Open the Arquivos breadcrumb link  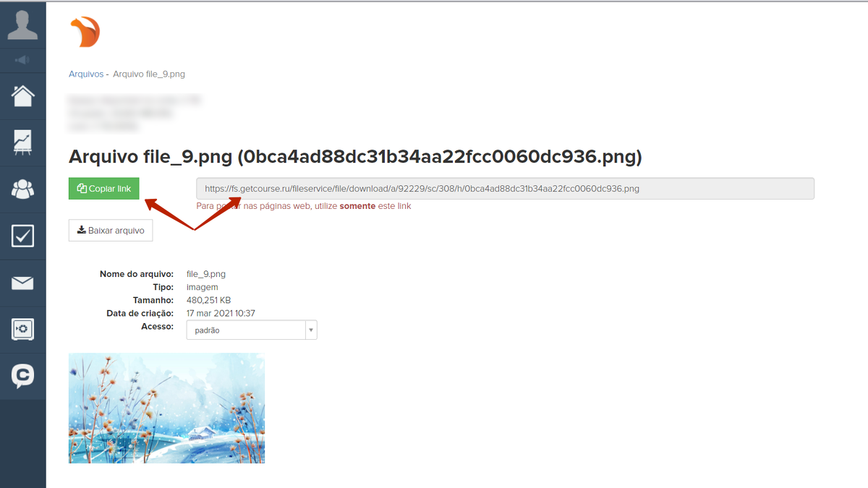pos(86,74)
